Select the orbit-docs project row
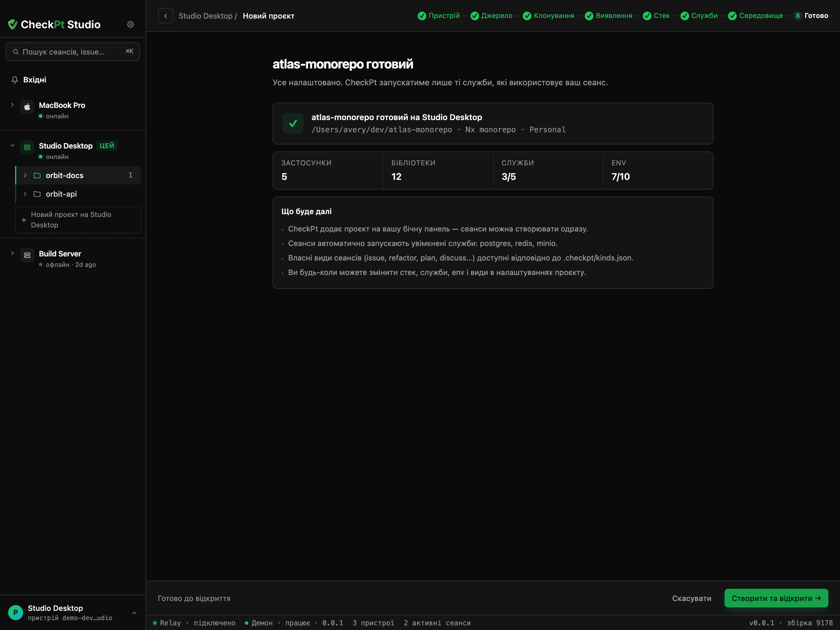The width and height of the screenshot is (840, 630). point(78,175)
